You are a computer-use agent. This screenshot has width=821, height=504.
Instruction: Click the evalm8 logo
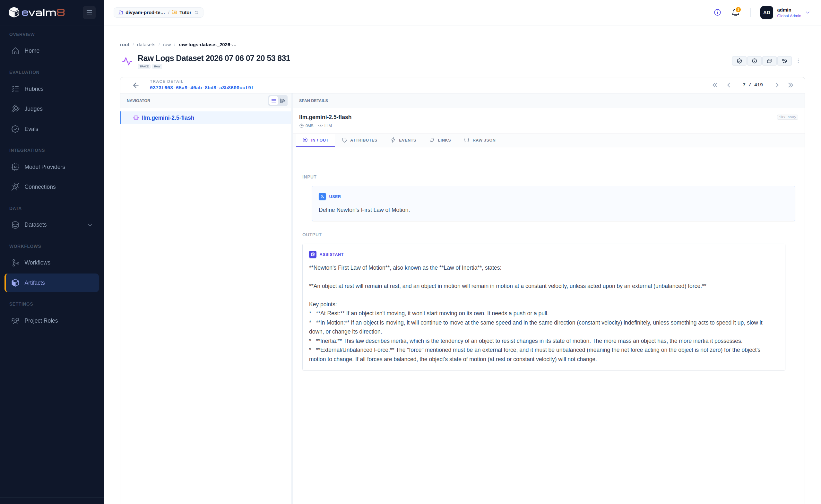pos(37,13)
